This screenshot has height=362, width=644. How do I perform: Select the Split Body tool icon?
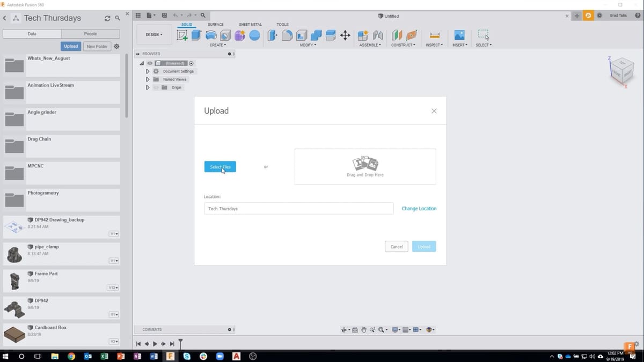point(331,35)
